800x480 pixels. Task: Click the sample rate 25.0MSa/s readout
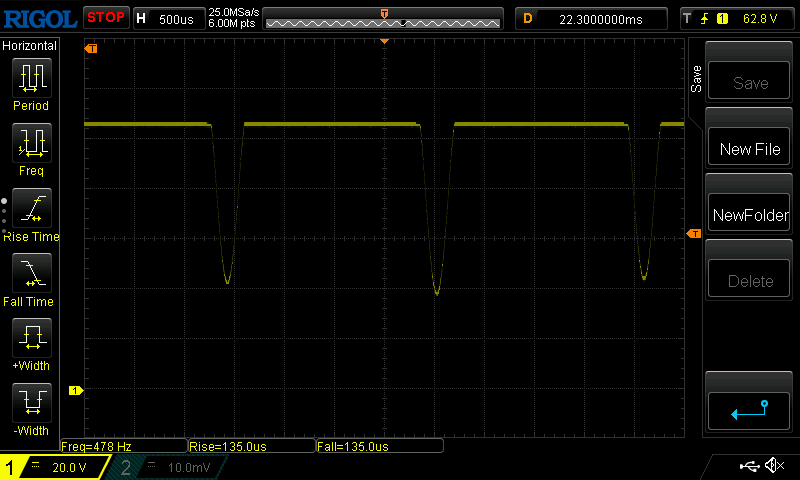(x=234, y=12)
